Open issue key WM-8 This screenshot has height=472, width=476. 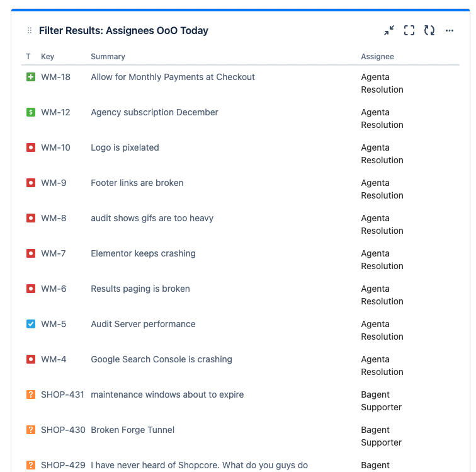tap(54, 218)
